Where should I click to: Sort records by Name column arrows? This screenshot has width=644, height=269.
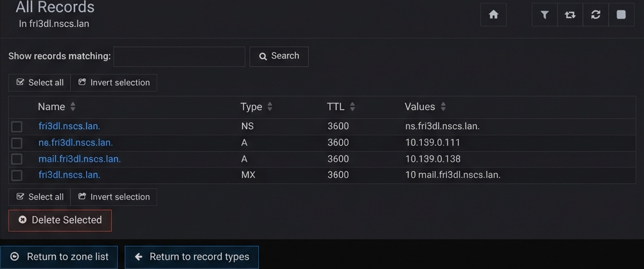point(73,107)
